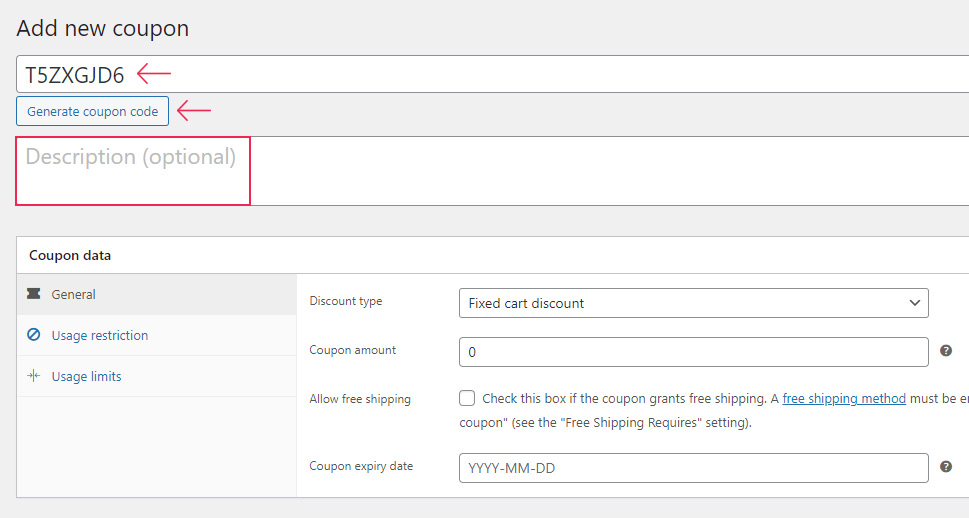Screen dimensions: 969x518
Task: Click the Coupon data panel header
Action: point(70,255)
